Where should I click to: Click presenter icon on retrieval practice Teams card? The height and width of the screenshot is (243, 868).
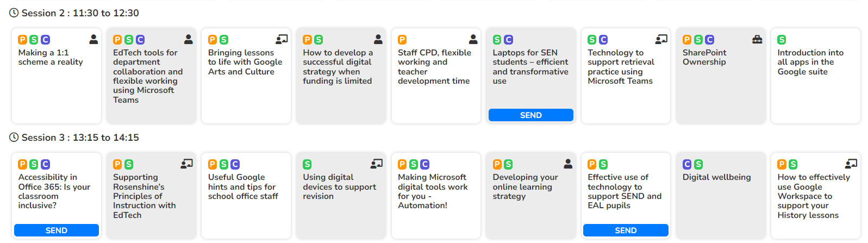pyautogui.click(x=661, y=39)
